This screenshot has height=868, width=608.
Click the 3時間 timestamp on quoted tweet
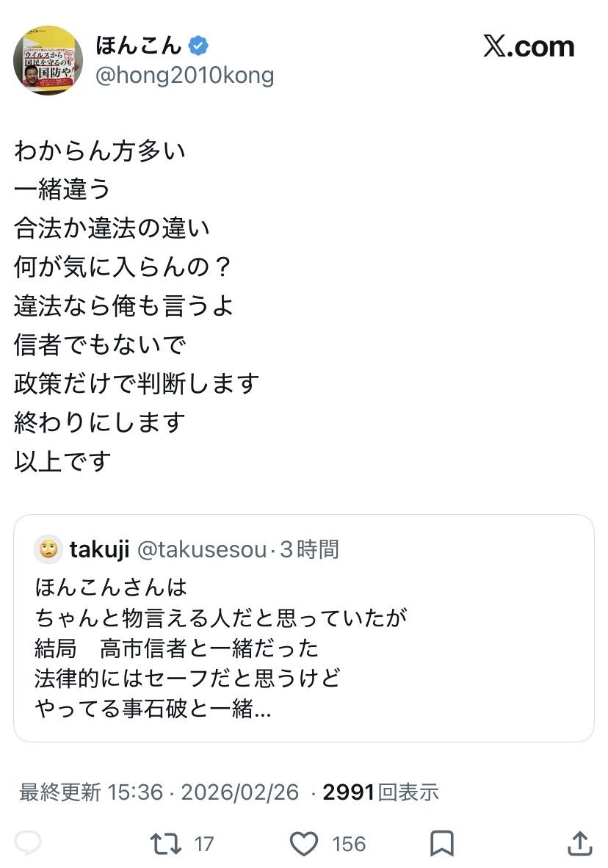[x=310, y=549]
